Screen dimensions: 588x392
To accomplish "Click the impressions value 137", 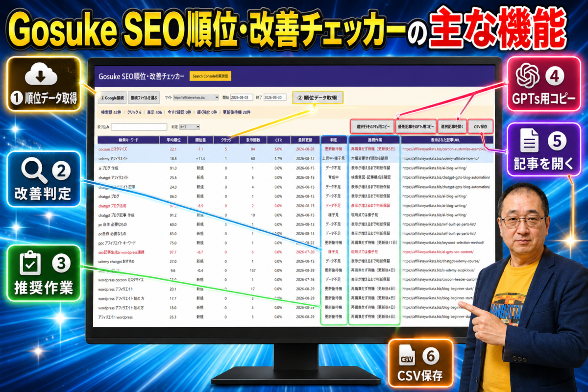I will click(252, 270).
